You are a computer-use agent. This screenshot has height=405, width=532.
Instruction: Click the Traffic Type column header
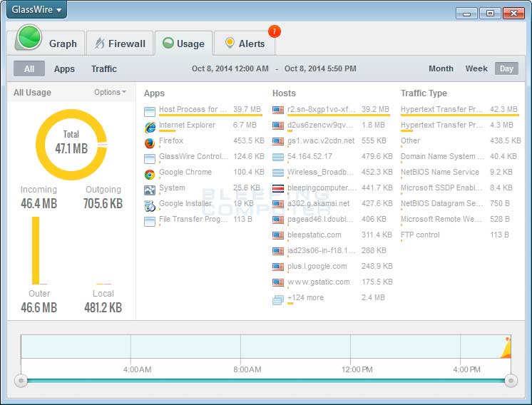[x=424, y=93]
